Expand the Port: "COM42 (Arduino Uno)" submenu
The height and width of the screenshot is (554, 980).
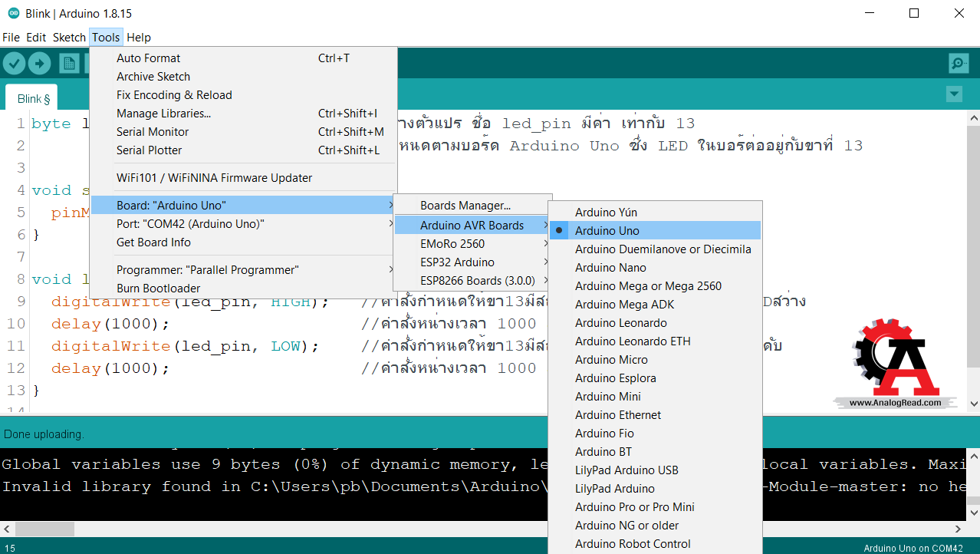(244, 224)
